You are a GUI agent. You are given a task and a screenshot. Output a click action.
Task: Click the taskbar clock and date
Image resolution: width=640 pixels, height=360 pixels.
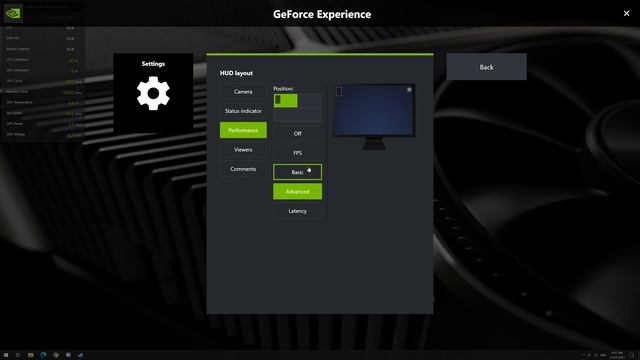(617, 355)
